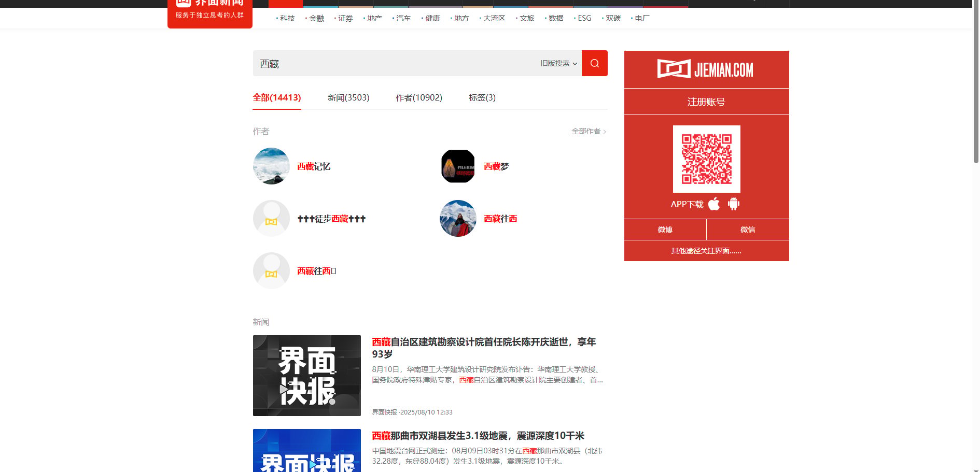Click the 注册账号 button
The image size is (980, 472).
[706, 102]
